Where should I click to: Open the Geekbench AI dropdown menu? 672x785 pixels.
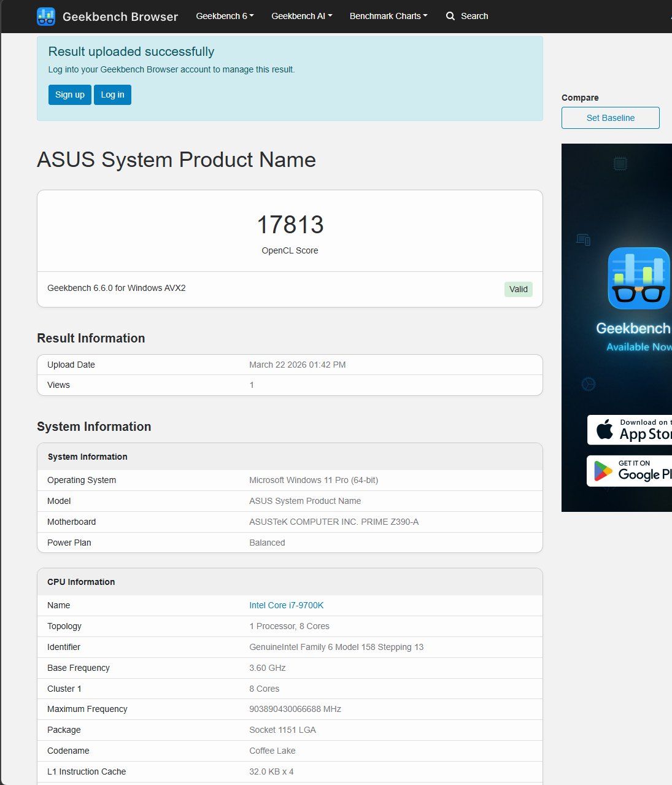click(302, 16)
